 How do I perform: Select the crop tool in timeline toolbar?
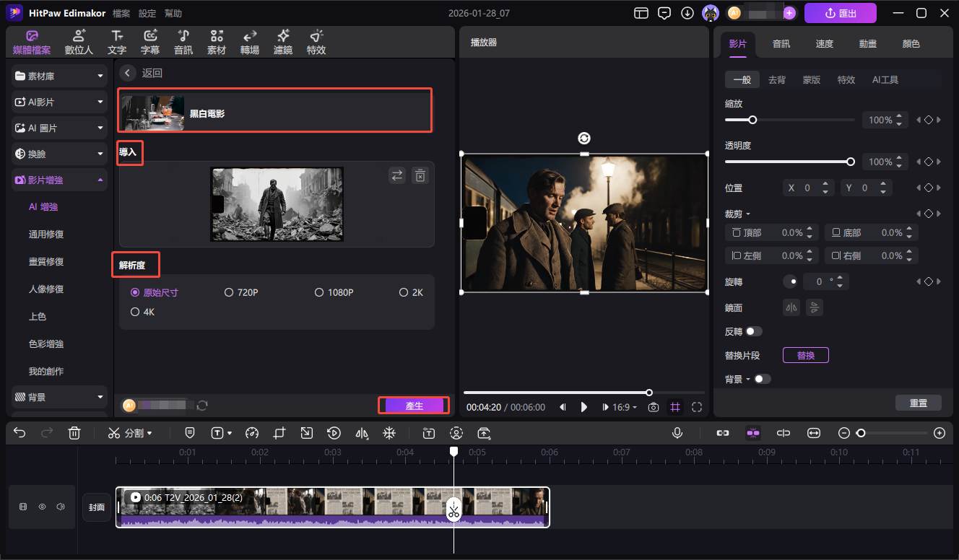(x=279, y=433)
